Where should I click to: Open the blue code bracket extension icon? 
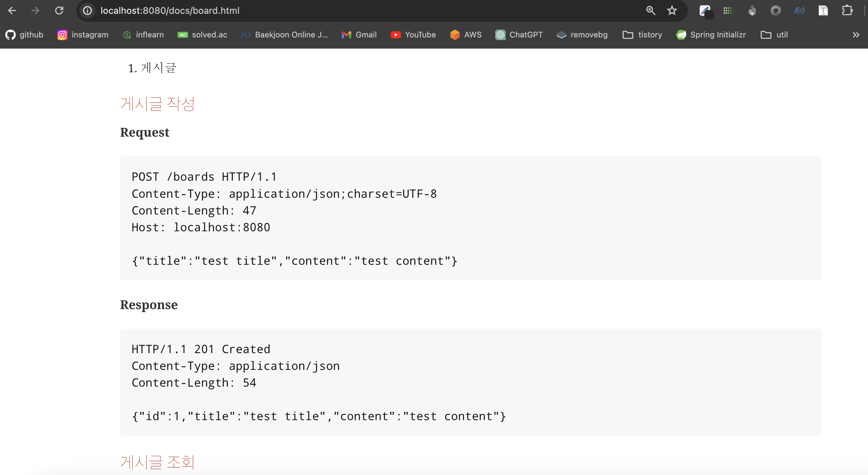tap(800, 11)
